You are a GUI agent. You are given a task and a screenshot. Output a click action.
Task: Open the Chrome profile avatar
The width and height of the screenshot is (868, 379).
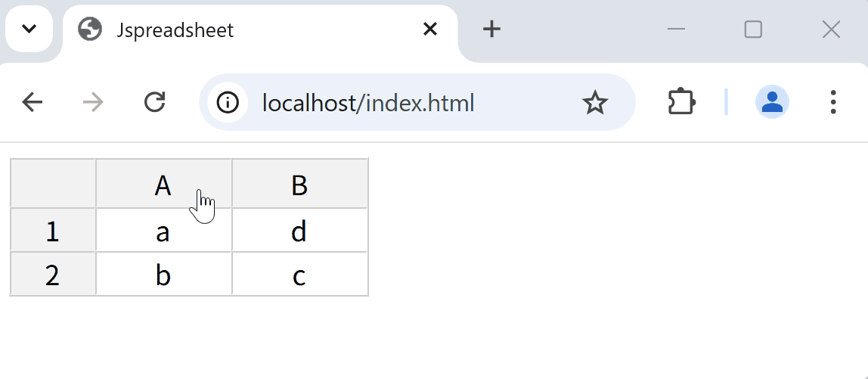coord(772,102)
